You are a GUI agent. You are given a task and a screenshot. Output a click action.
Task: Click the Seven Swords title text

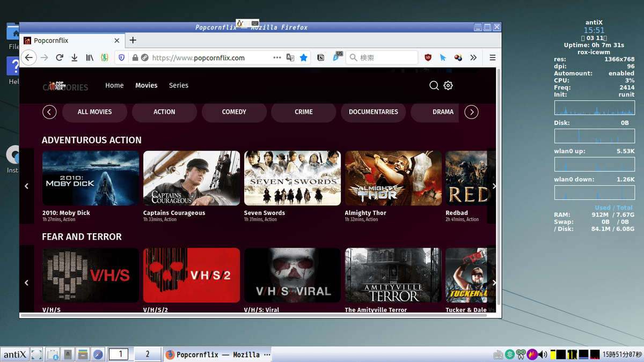pyautogui.click(x=265, y=213)
